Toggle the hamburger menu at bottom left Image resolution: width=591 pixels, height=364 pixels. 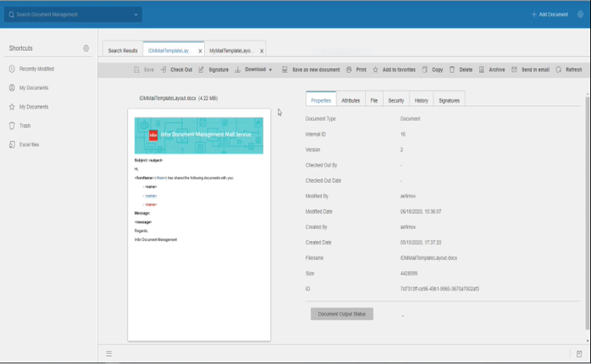click(108, 353)
